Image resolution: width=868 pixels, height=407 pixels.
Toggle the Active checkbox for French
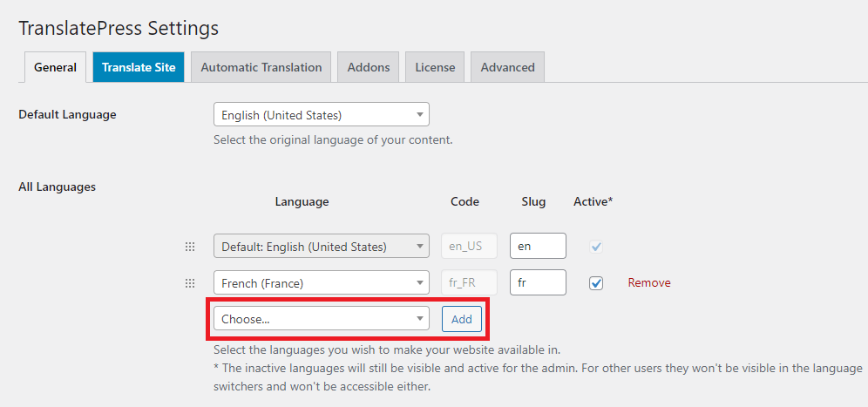596,283
